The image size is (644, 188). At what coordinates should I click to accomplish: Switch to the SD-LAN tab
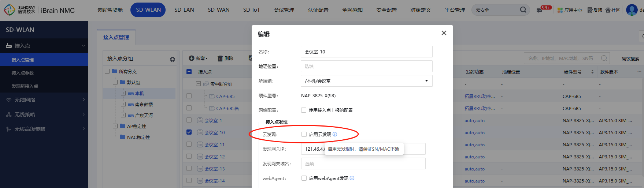[x=184, y=10]
